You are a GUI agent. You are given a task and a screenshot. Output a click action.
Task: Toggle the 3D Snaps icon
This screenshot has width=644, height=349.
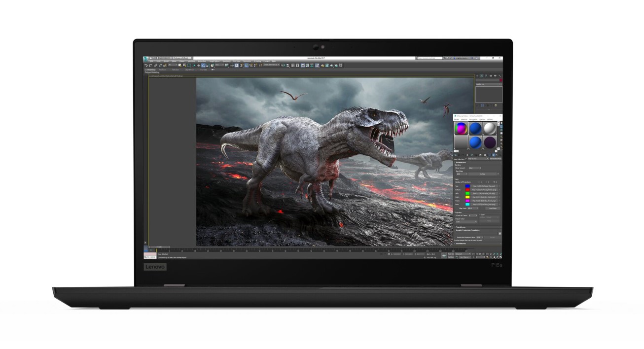[x=242, y=65]
